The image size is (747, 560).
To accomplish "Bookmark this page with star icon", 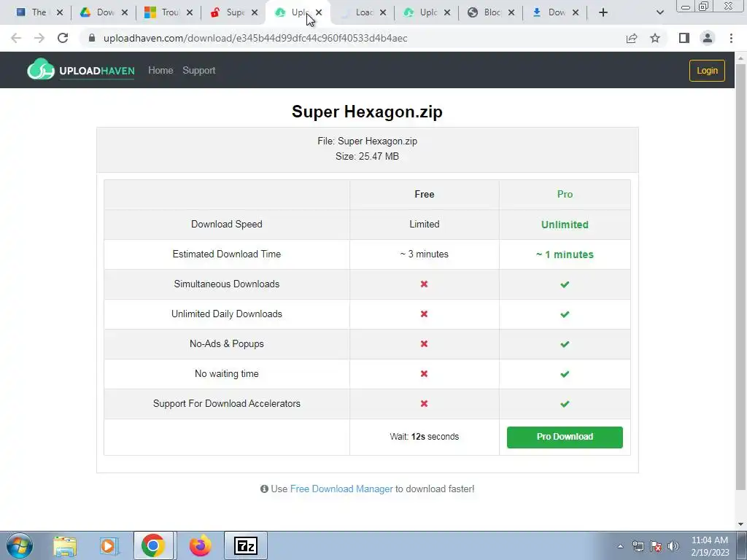I will (655, 38).
